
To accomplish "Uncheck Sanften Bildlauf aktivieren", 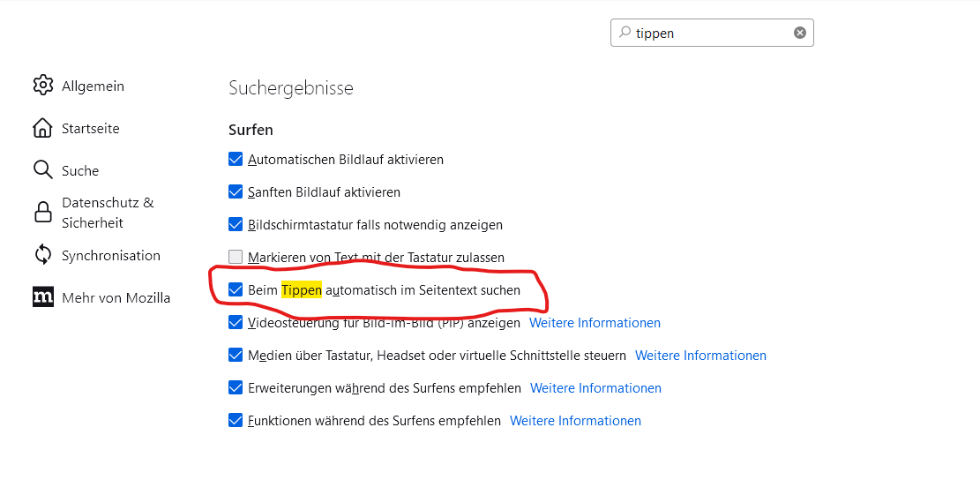I will [x=236, y=191].
